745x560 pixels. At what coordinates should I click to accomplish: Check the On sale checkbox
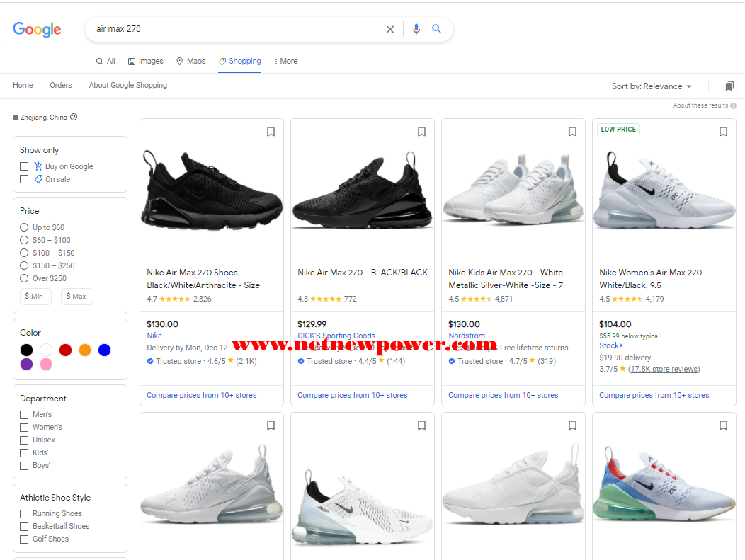[x=24, y=179]
